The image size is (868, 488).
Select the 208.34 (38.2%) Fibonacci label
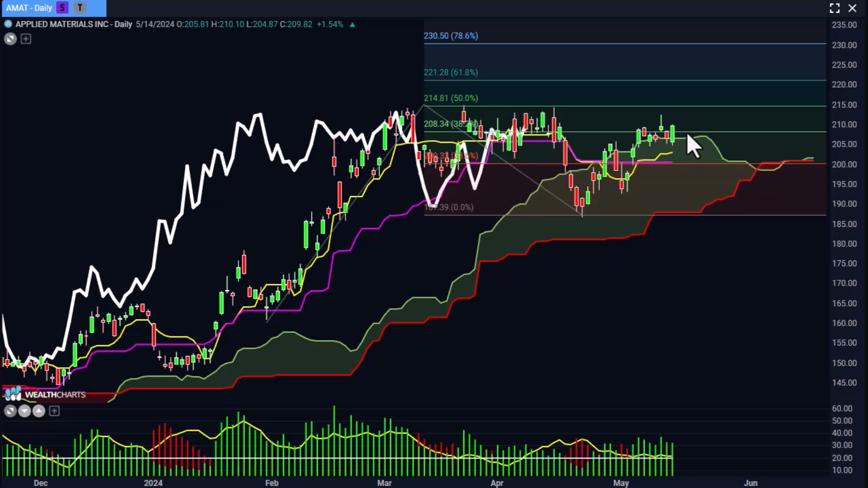pos(451,124)
